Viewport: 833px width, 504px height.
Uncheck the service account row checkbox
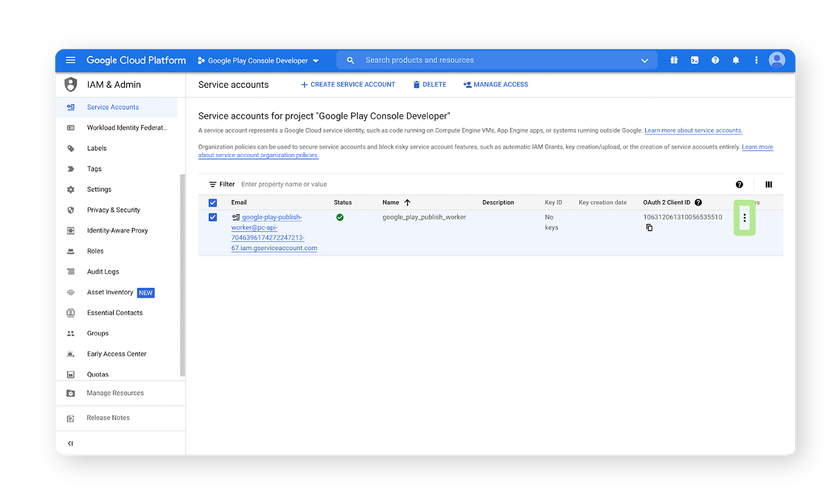click(x=212, y=217)
